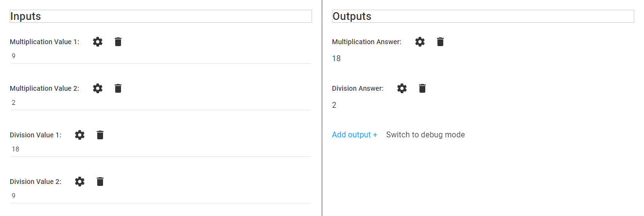Open settings gear for Multiplication Value 1
Image resolution: width=644 pixels, height=216 pixels.
coord(98,42)
